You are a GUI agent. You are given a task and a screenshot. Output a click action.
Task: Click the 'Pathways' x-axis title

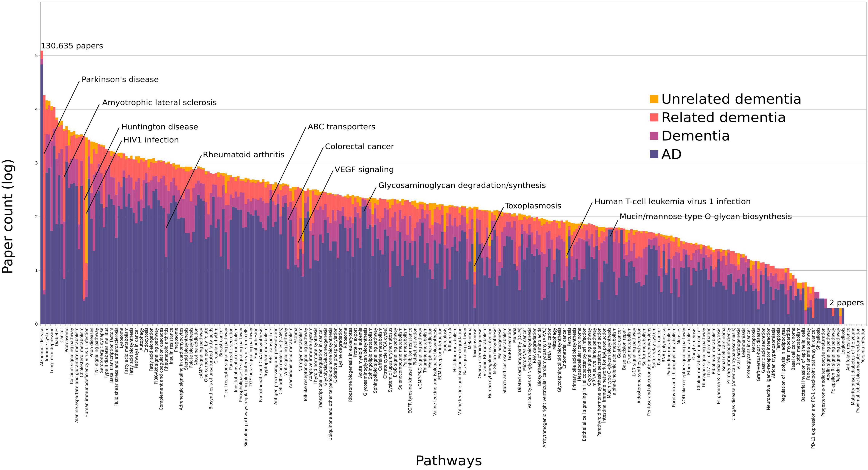point(448,460)
